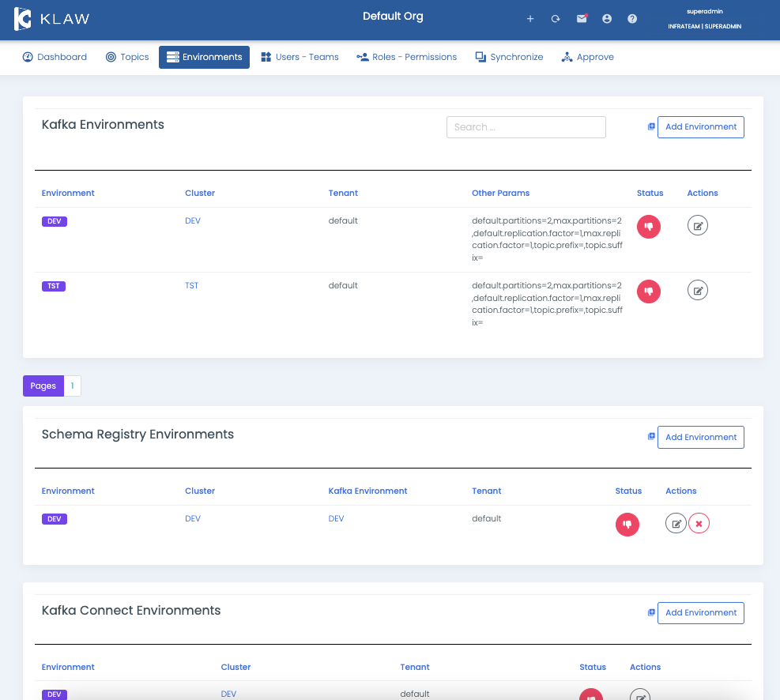This screenshot has height=700, width=780.
Task: Expand the Roles - Permissions menu
Action: coord(406,57)
